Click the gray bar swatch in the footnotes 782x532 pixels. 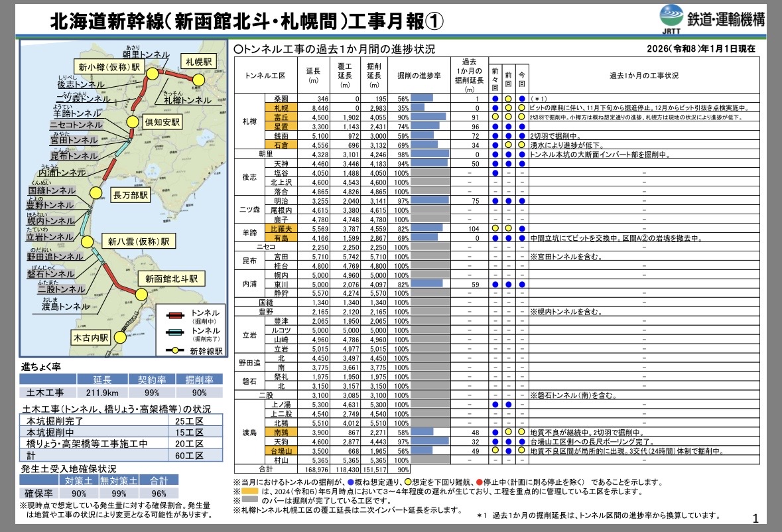[x=251, y=501]
